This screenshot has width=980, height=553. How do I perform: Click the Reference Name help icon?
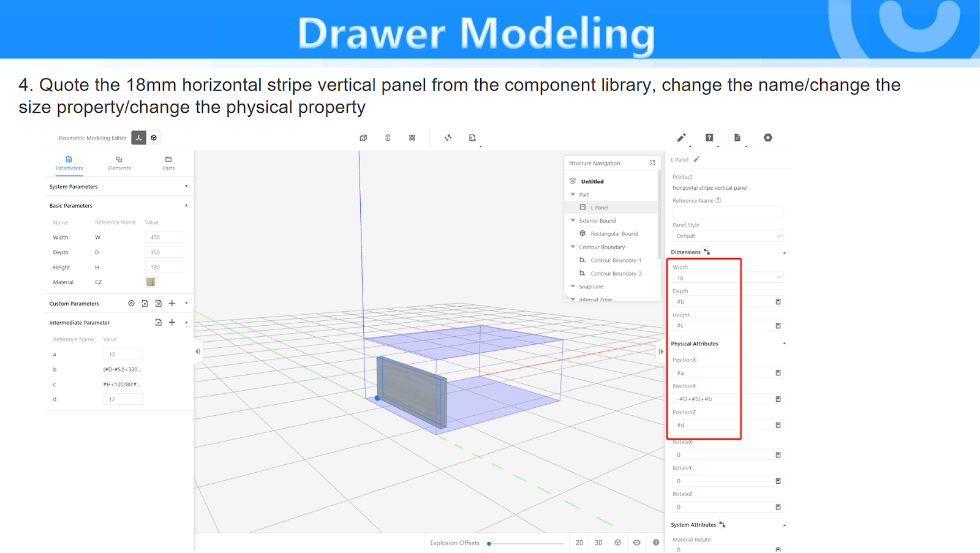(x=718, y=200)
